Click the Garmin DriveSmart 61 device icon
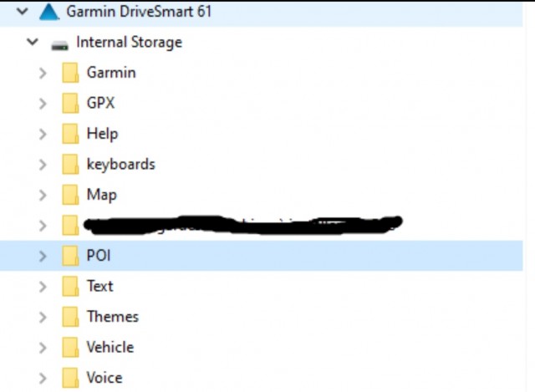The width and height of the screenshot is (535, 392). point(49,12)
